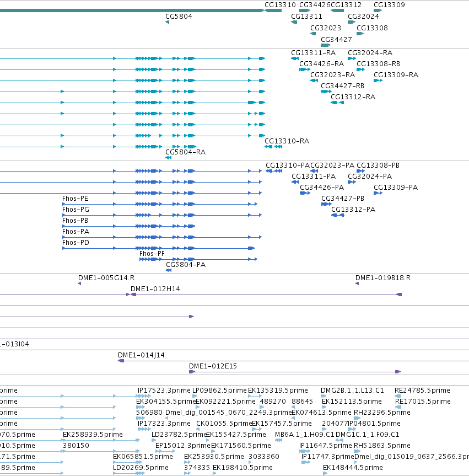The height and width of the screenshot is (476, 469).
Task: Click the Fhos-PG isoform label
Action: (76, 210)
